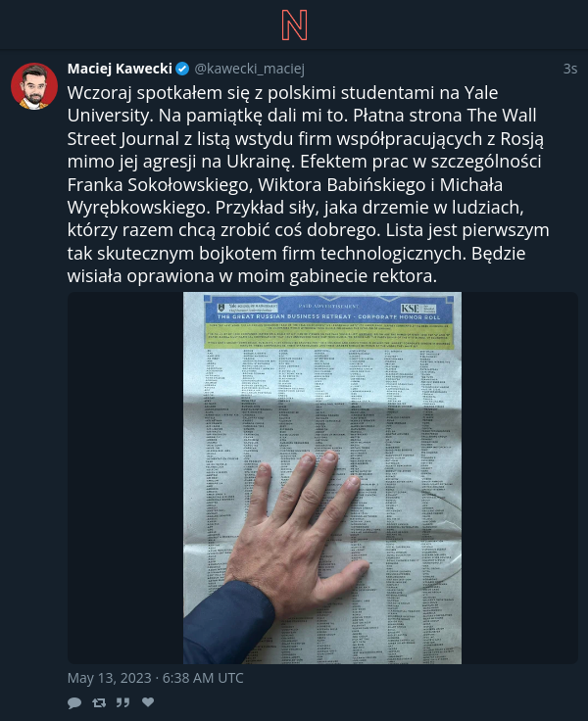Click the replies speech bubble icon

click(x=74, y=702)
